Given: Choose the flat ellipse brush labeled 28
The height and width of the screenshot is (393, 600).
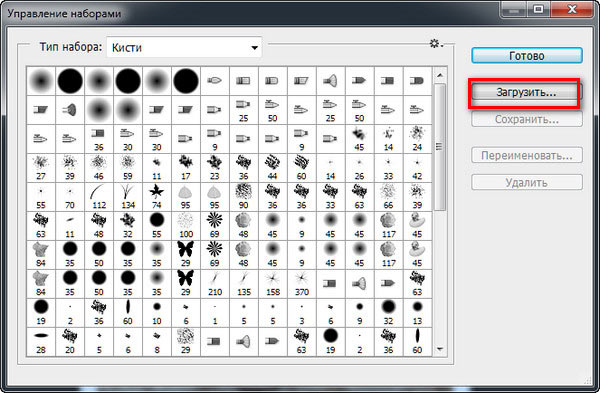Looking at the screenshot, I should point(41,342).
